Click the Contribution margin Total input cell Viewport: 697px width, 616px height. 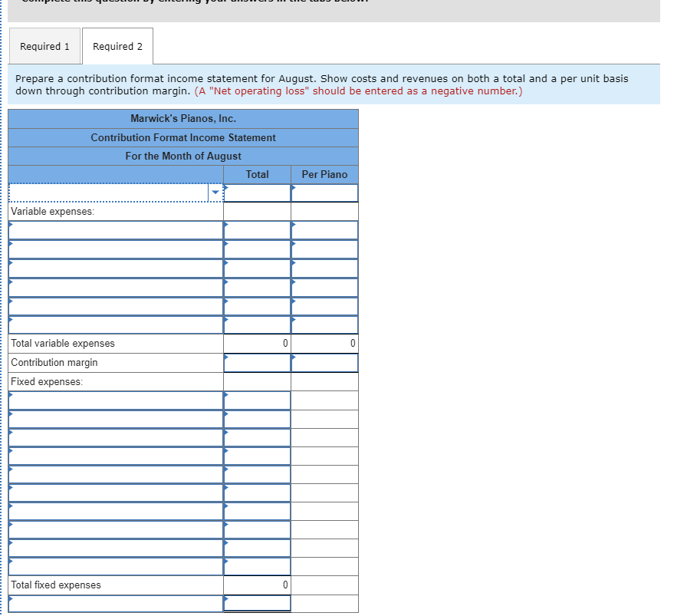pyautogui.click(x=257, y=363)
